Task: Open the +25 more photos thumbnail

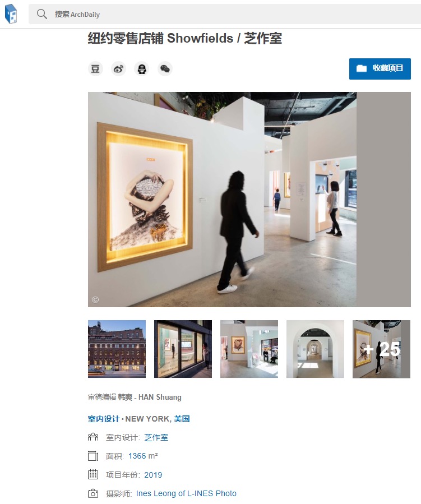Action: pyautogui.click(x=381, y=349)
